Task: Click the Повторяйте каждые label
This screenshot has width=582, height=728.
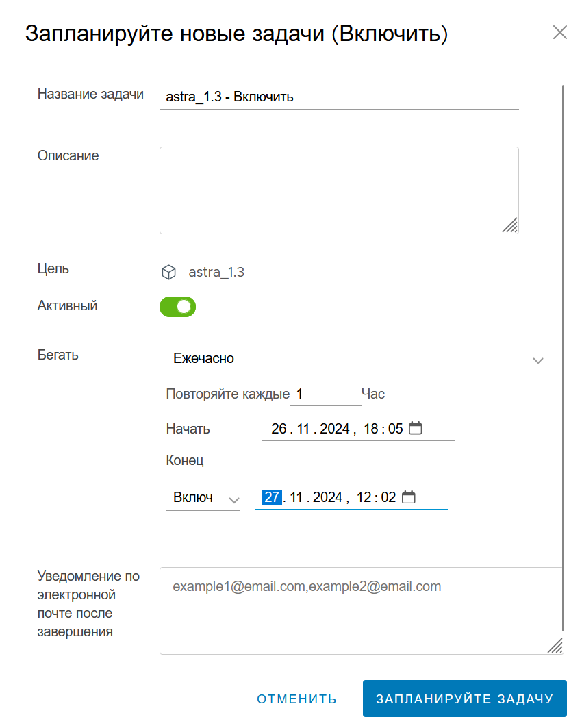Action: tap(228, 394)
